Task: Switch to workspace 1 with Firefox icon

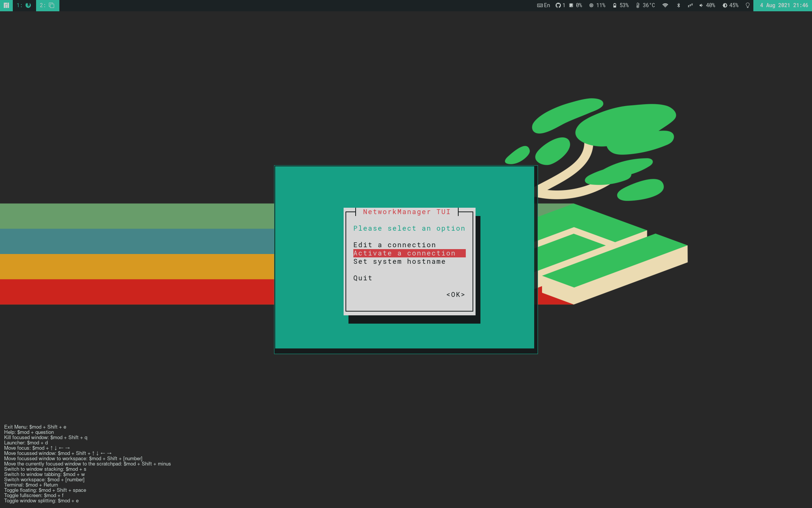Action: tap(24, 5)
